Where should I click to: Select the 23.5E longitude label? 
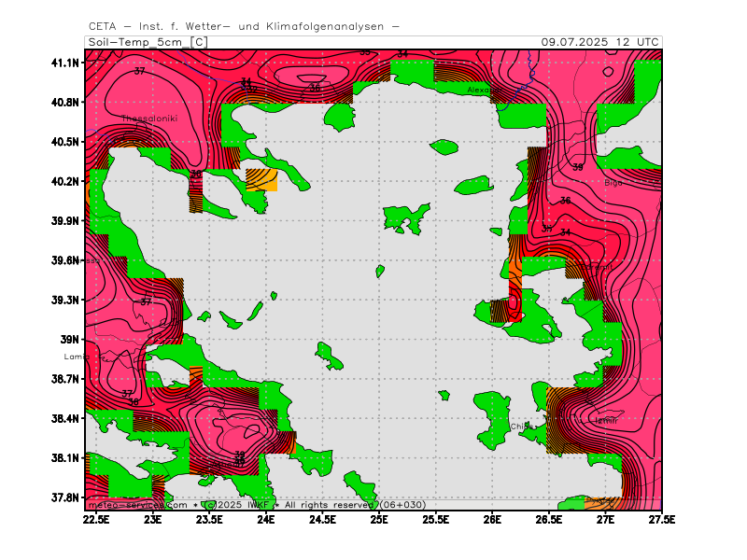[x=209, y=520]
